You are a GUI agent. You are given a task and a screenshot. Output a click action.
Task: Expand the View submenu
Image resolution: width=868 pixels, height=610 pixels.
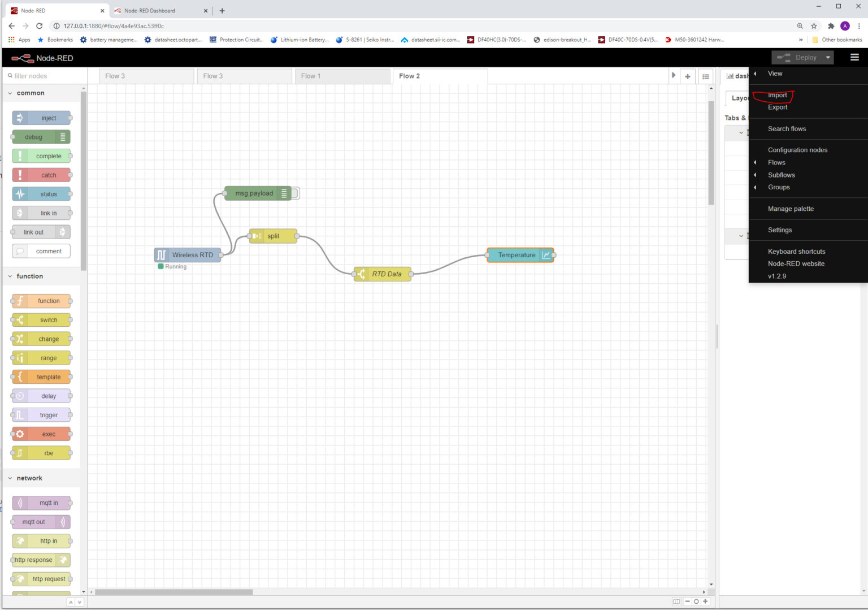(x=808, y=73)
